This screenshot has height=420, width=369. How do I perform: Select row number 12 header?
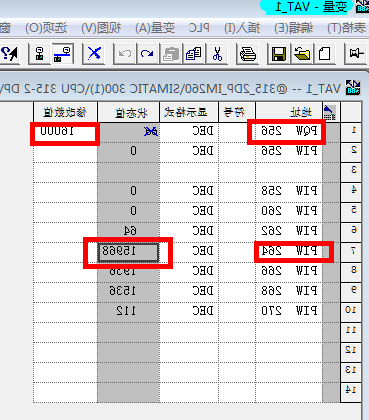click(351, 352)
